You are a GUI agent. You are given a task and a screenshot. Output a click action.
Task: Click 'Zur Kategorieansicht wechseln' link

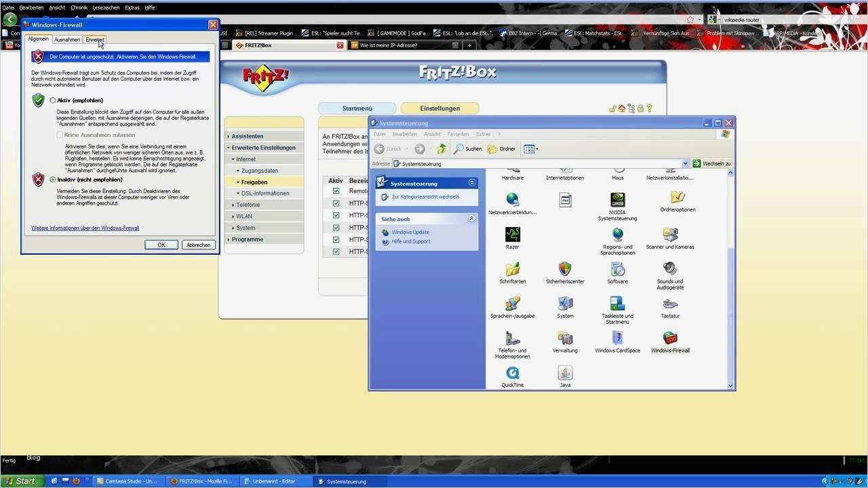(x=425, y=197)
